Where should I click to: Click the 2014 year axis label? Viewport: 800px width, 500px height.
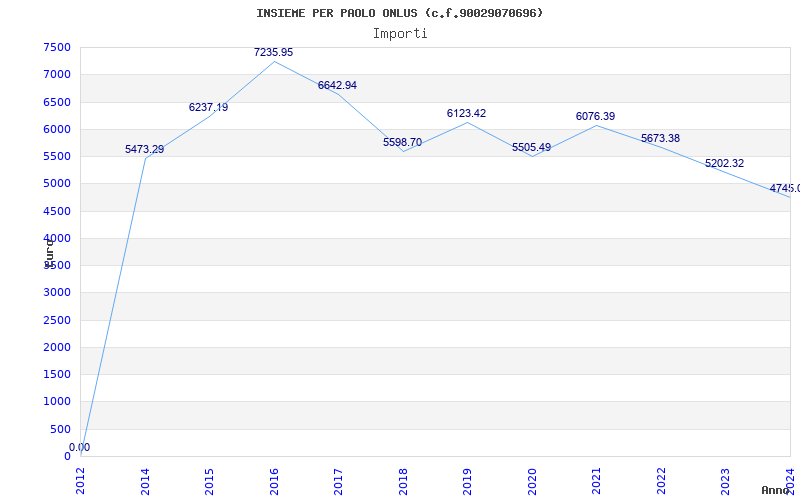click(x=145, y=481)
